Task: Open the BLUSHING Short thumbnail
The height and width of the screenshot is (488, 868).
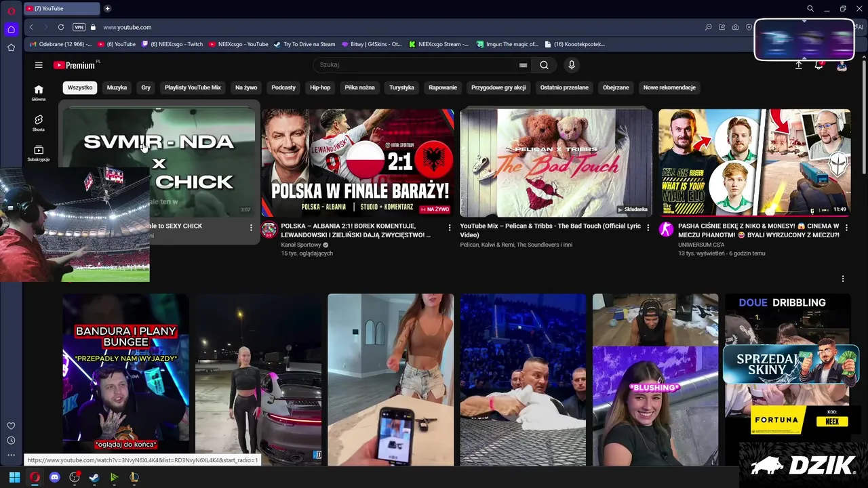Action: tap(655, 379)
